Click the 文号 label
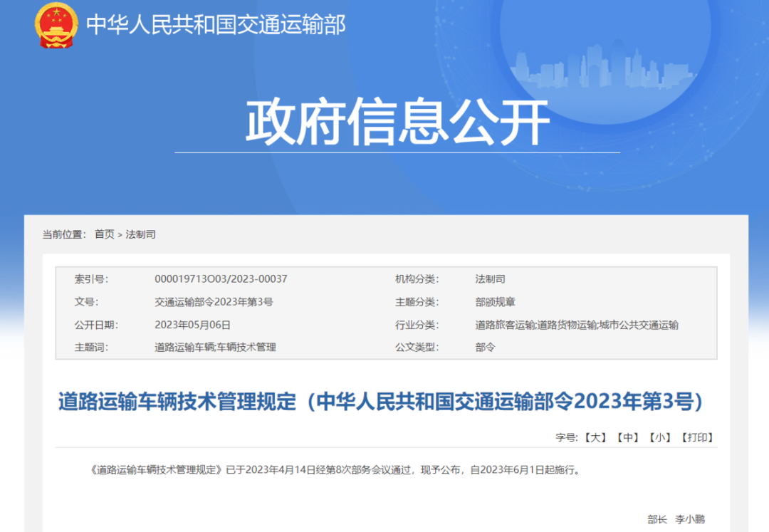Viewport: 769px width, 532px height. coord(86,302)
